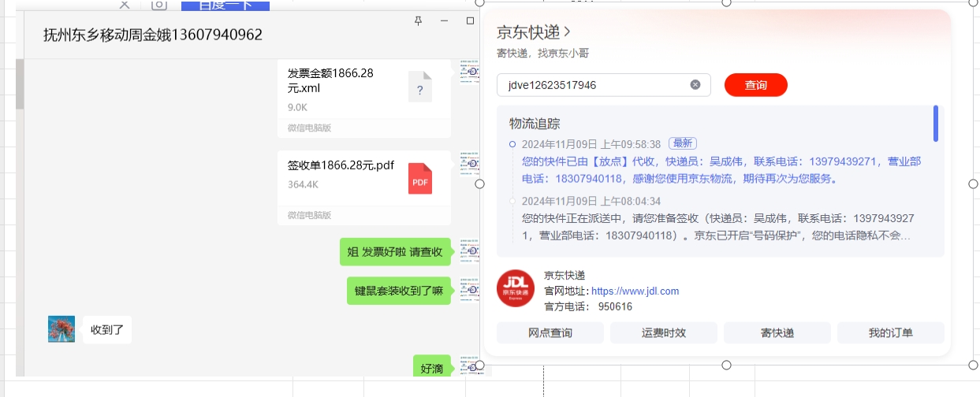This screenshot has width=980, height=397.
Task: Pin the WeChat chat window on top
Action: (x=419, y=20)
